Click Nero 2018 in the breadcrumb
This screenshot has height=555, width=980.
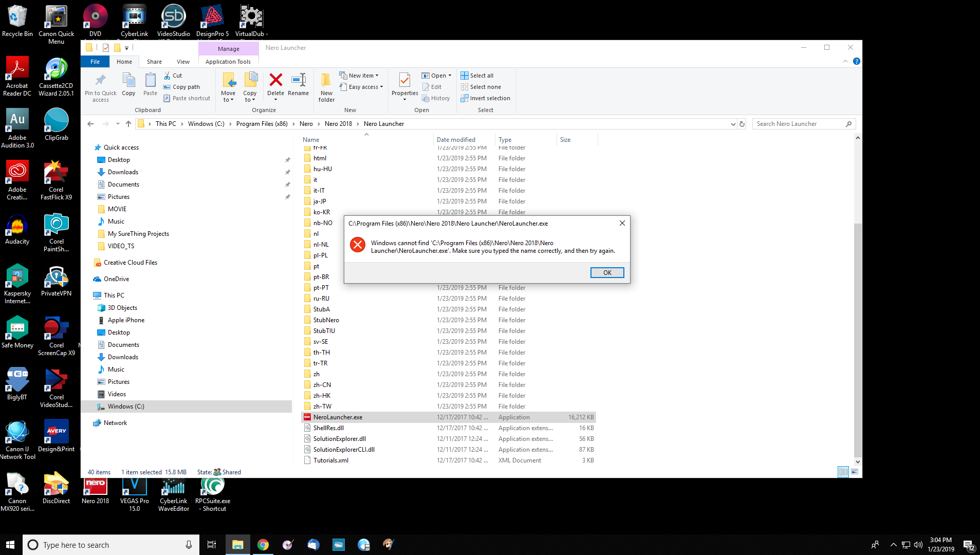point(338,124)
